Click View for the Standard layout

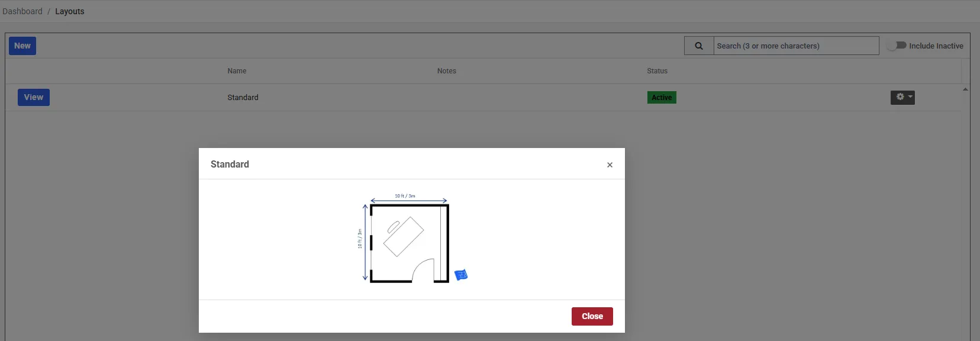tap(34, 97)
